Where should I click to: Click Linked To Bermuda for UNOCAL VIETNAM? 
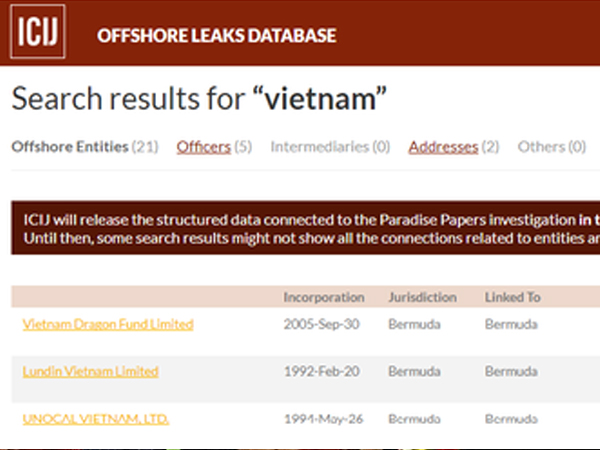(511, 419)
